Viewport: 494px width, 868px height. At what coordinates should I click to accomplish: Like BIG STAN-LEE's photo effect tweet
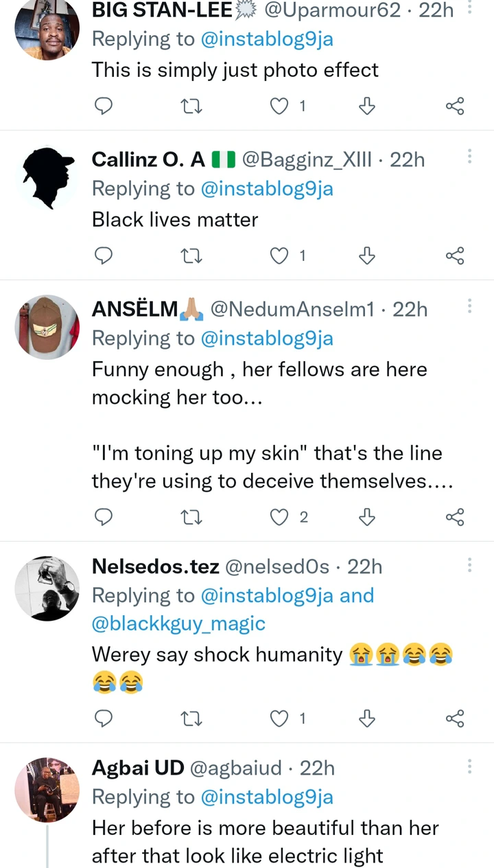(279, 106)
